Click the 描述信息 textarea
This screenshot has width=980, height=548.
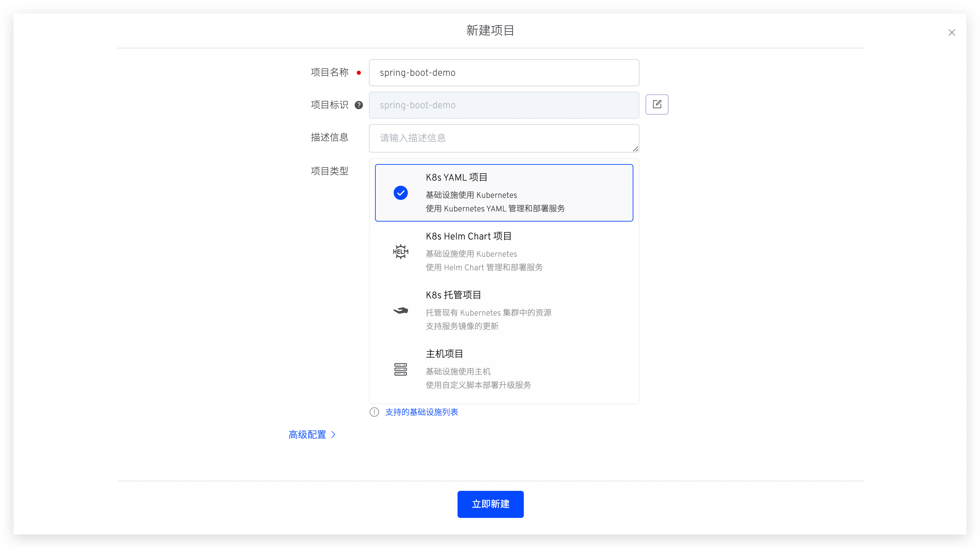pos(504,138)
